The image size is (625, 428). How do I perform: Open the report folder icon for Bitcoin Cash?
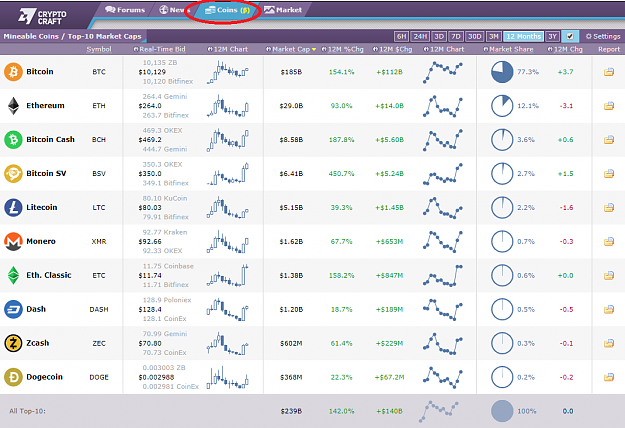click(x=609, y=139)
